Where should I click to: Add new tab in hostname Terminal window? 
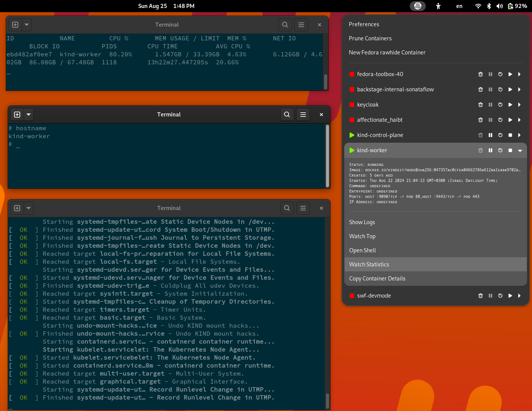coord(17,115)
